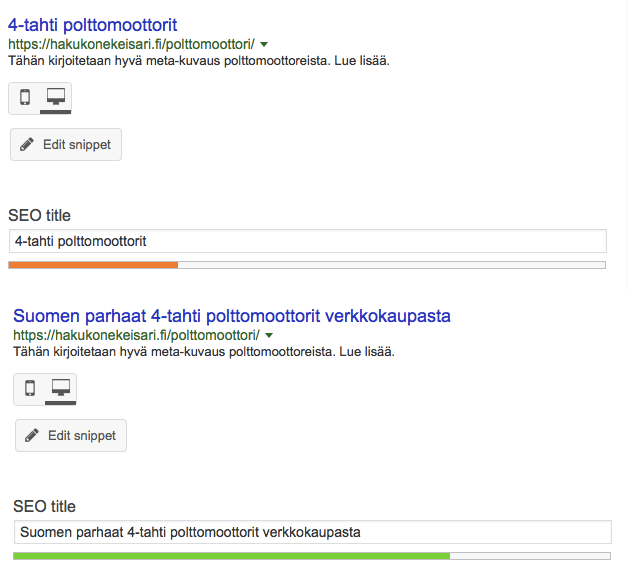627x577 pixels.
Task: Click the green SEO title length bar
Action: coord(231,555)
